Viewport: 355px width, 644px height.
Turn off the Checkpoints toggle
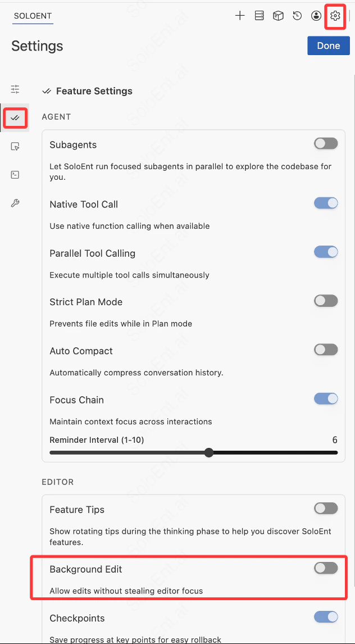pos(326,617)
